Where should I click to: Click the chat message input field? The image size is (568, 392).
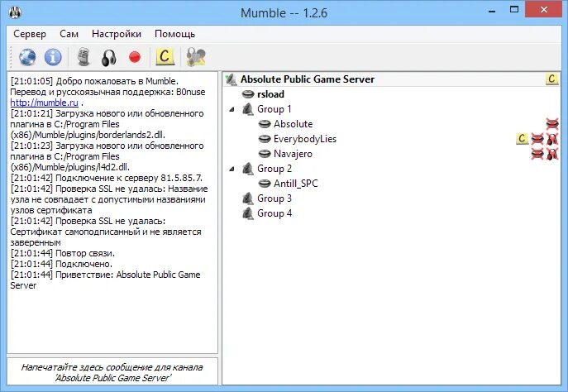[112, 372]
